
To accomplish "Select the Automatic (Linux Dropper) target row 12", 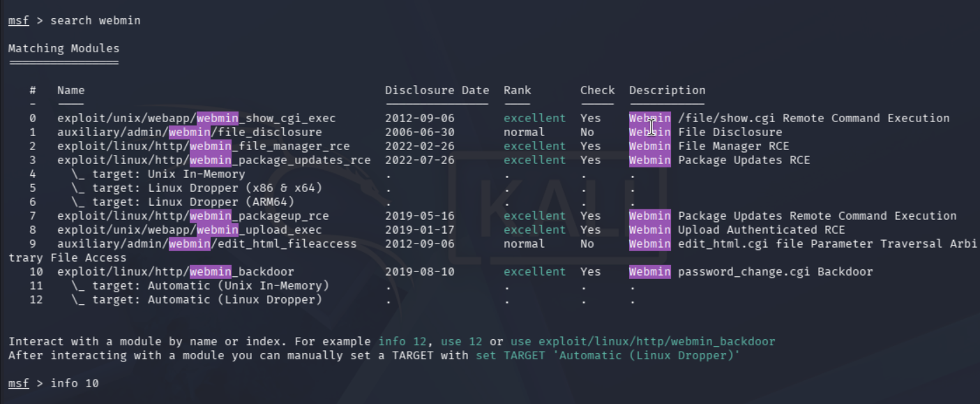I will click(x=196, y=299).
